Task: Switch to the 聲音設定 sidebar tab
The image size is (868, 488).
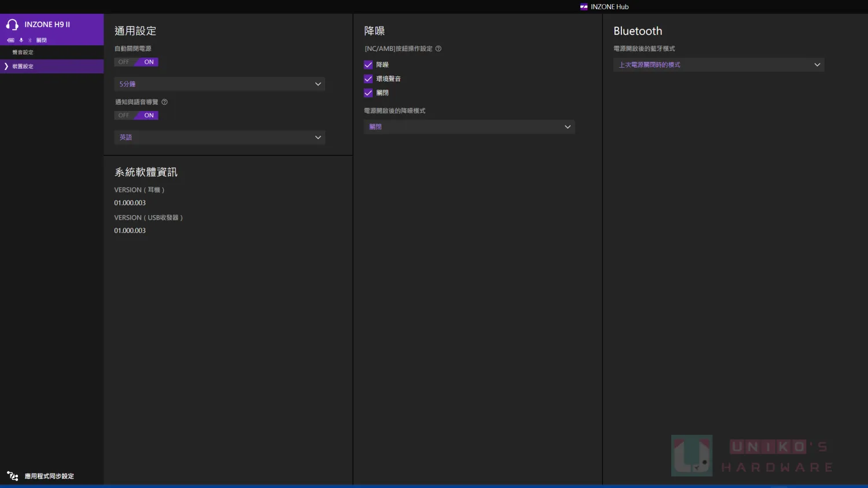Action: pyautogui.click(x=23, y=53)
